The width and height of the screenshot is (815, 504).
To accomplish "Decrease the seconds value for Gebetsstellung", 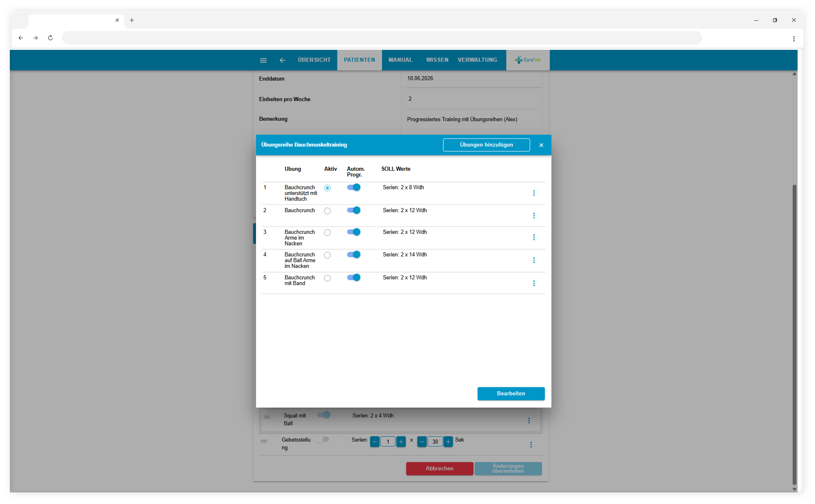I will pos(422,442).
